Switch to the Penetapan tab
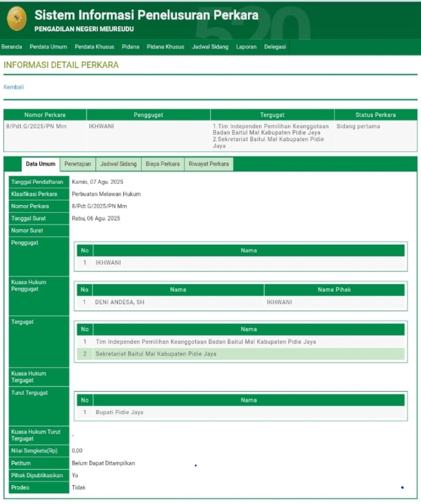This screenshot has width=421, height=504. pyautogui.click(x=78, y=164)
